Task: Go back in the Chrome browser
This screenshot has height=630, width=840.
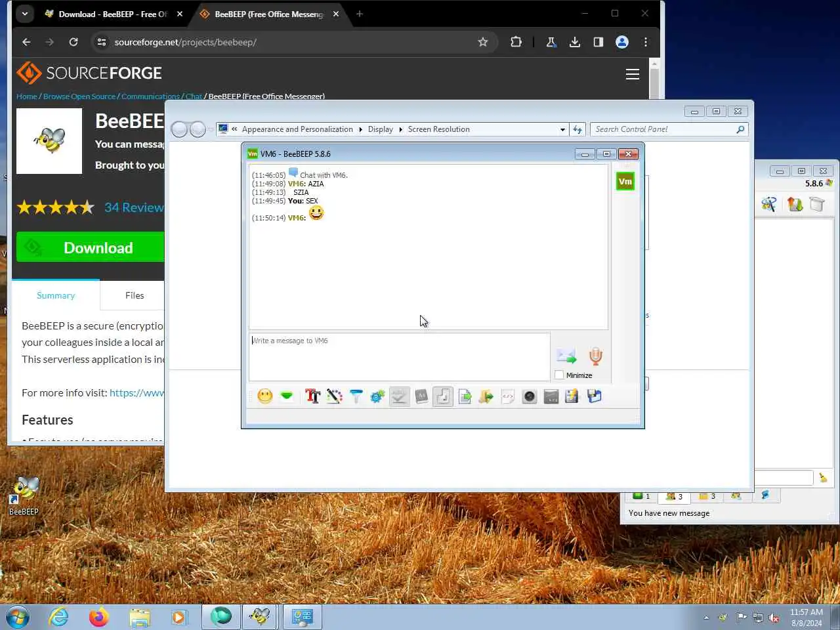Action: coord(26,42)
